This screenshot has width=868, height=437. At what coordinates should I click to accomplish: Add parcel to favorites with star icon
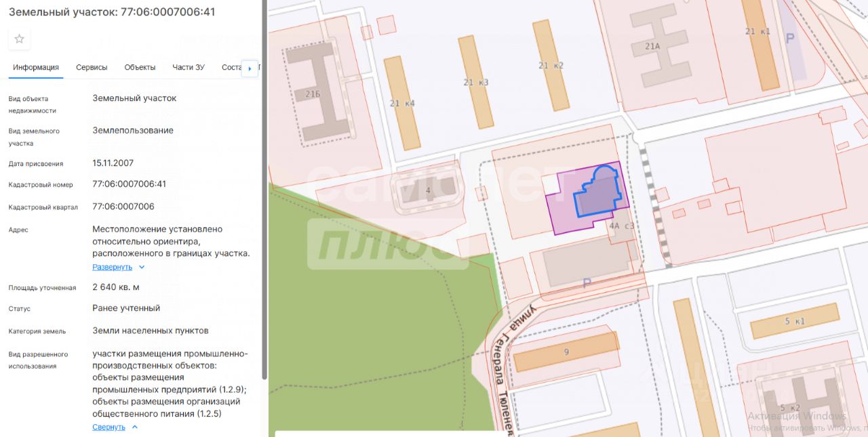19,39
